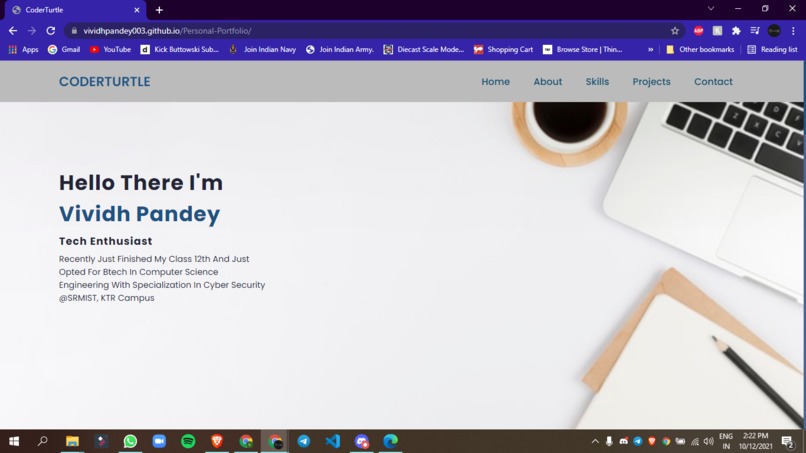Open Brave browser from the taskbar

[217, 441]
